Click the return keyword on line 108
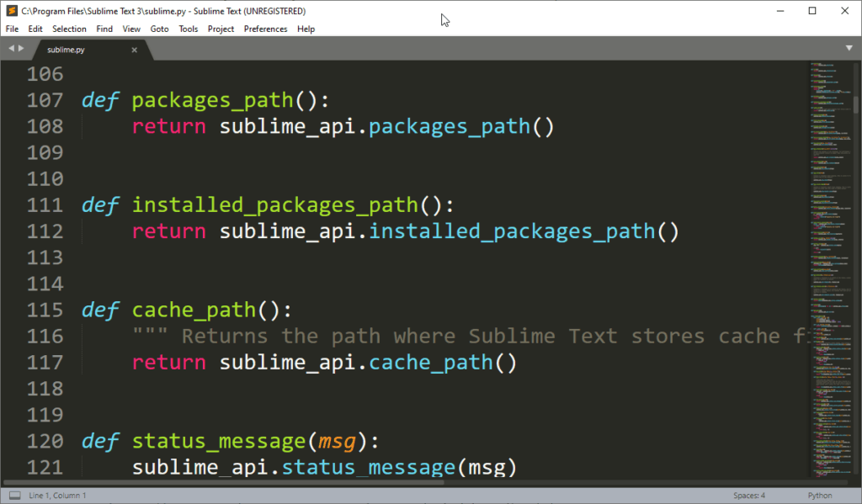The image size is (862, 504). coord(168,127)
